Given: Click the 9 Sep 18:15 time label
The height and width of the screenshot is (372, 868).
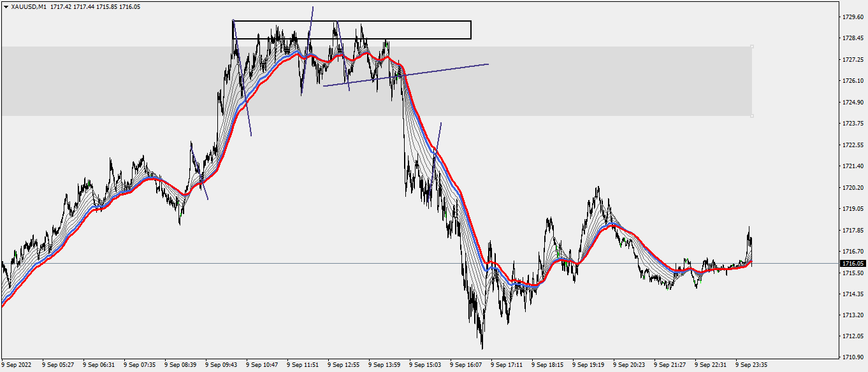Looking at the screenshot, I should [546, 366].
